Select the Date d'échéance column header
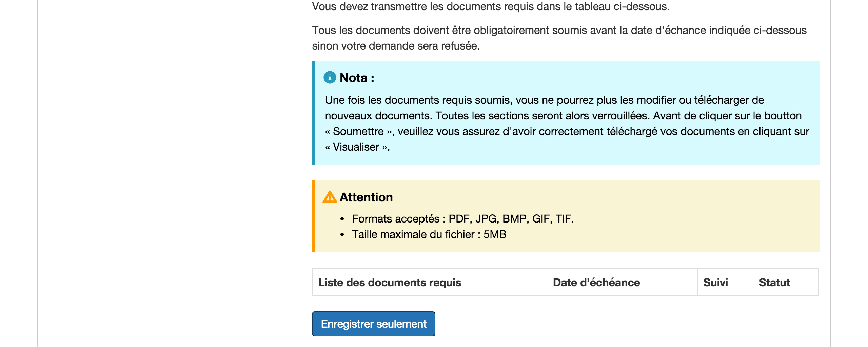The width and height of the screenshot is (868, 347). 596,282
